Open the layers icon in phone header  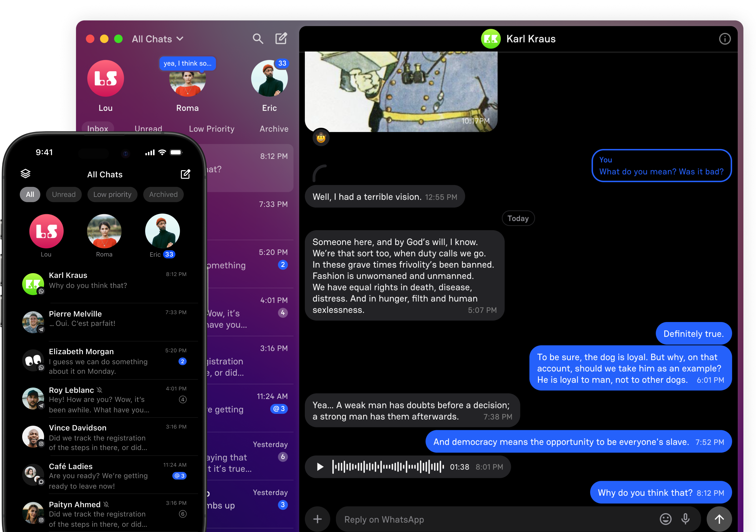26,174
